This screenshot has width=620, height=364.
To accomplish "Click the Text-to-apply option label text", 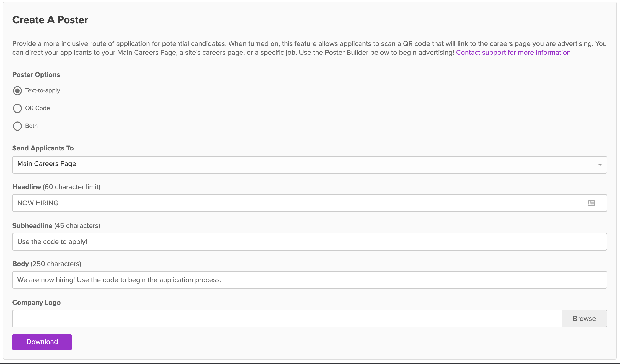I will pos(42,90).
